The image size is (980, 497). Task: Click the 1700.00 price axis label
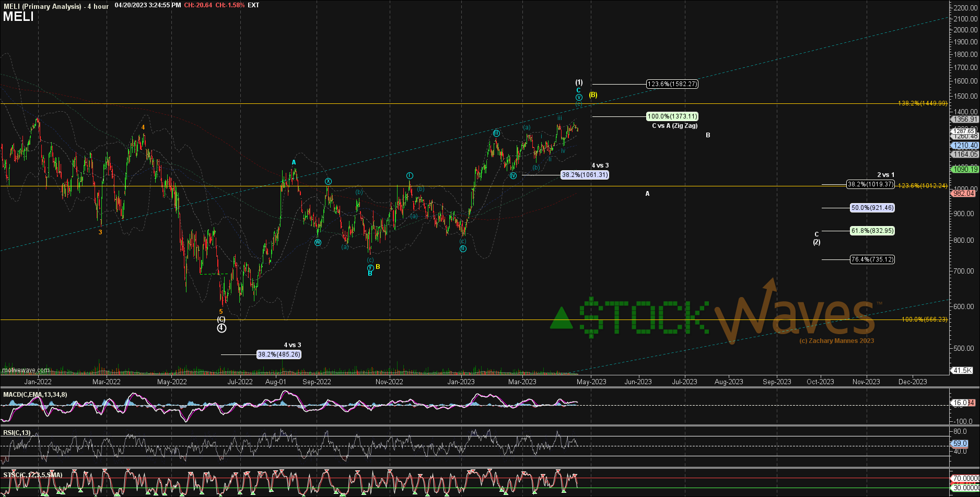966,67
